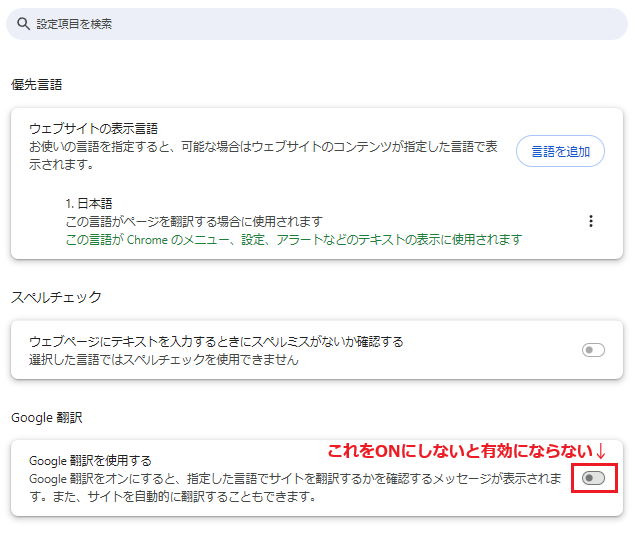Click the green Chrome display language notice text
The image size is (634, 533).
click(294, 240)
